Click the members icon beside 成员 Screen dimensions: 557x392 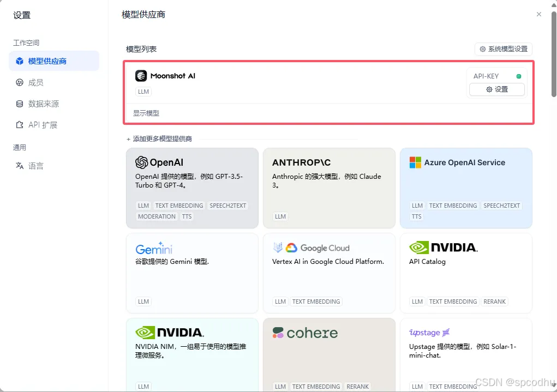[20, 82]
